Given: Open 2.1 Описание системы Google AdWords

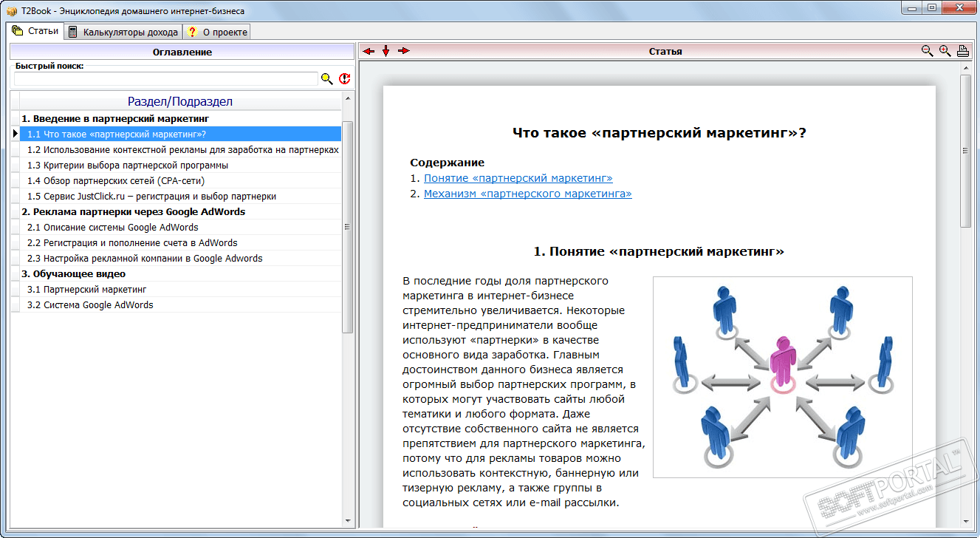Looking at the screenshot, I should 181,227.
